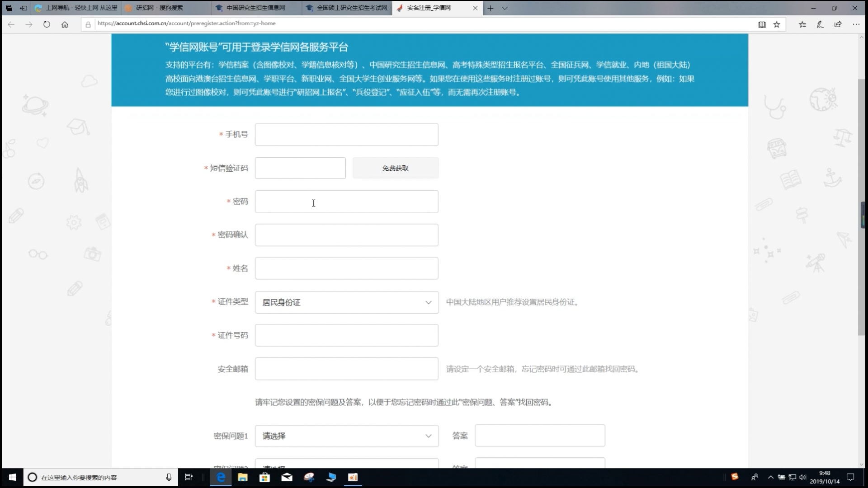
Task: Open the Action Center notifications icon
Action: pyautogui.click(x=850, y=477)
